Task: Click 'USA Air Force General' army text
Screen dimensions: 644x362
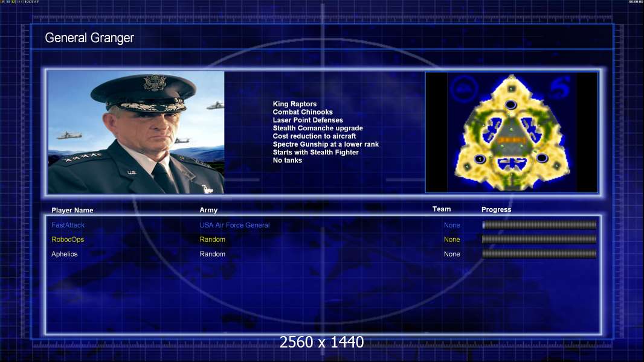Action: click(234, 225)
